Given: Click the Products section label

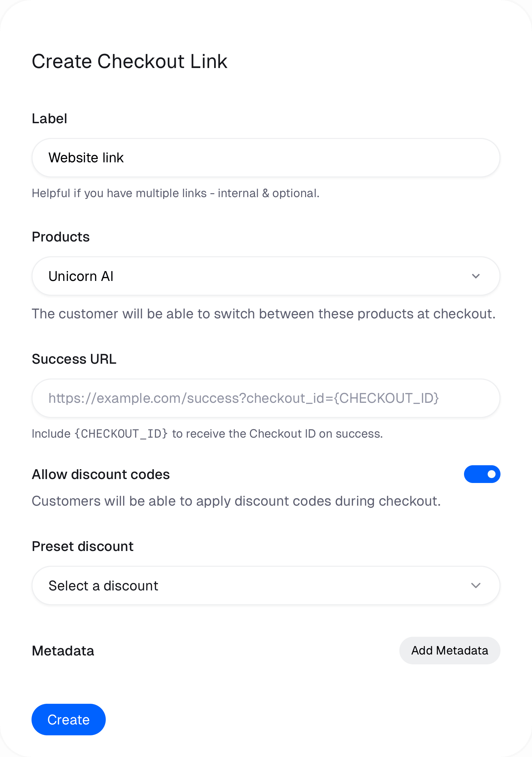Looking at the screenshot, I should pyautogui.click(x=61, y=237).
